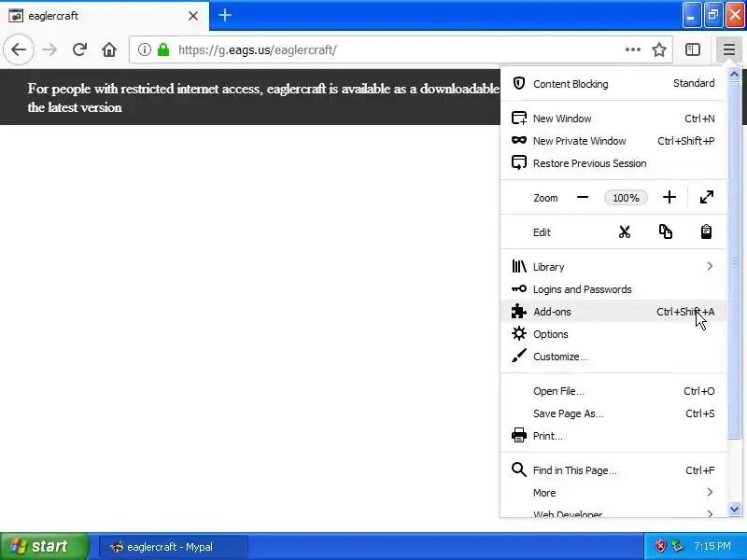The image size is (747, 560).
Task: Open a New Private Window
Action: (x=613, y=141)
